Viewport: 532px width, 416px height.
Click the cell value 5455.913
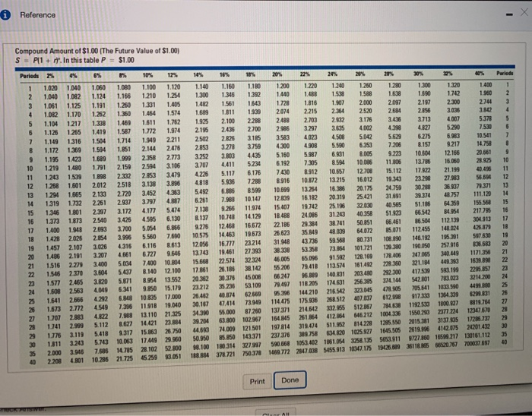tap(334, 350)
